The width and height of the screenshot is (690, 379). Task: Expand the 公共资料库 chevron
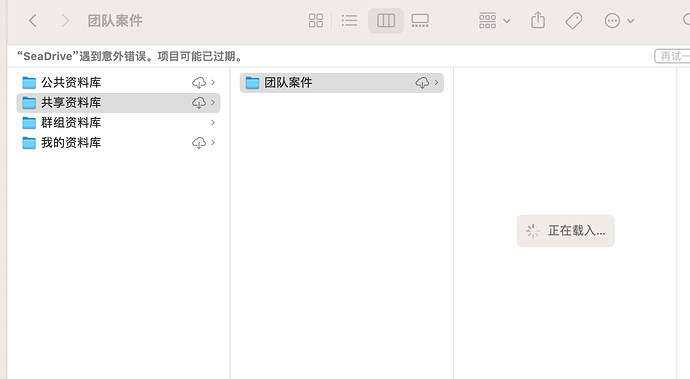213,82
